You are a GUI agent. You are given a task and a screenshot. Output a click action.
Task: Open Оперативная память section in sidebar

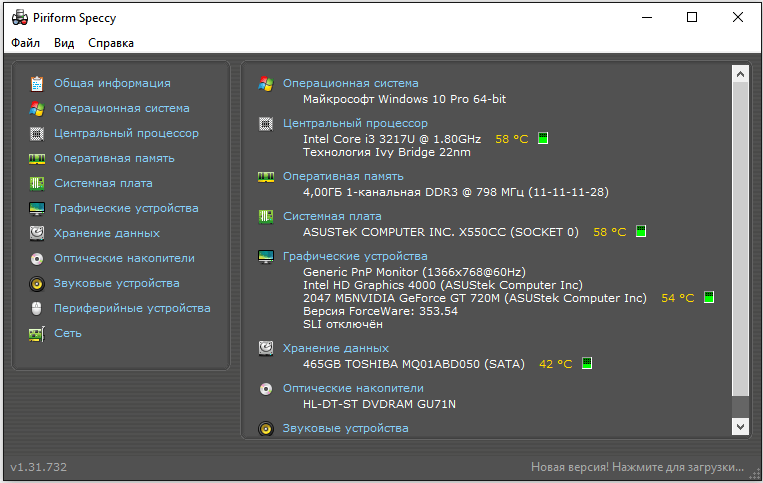coord(114,158)
